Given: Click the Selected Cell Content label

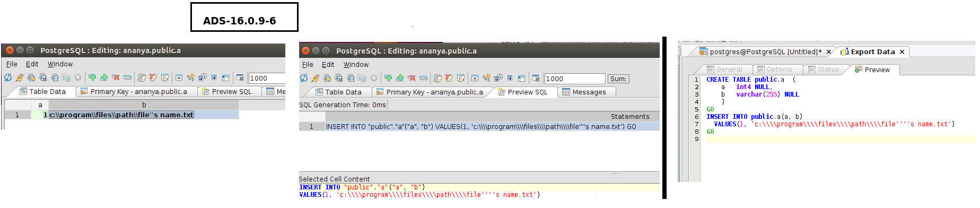Looking at the screenshot, I should 335,179.
